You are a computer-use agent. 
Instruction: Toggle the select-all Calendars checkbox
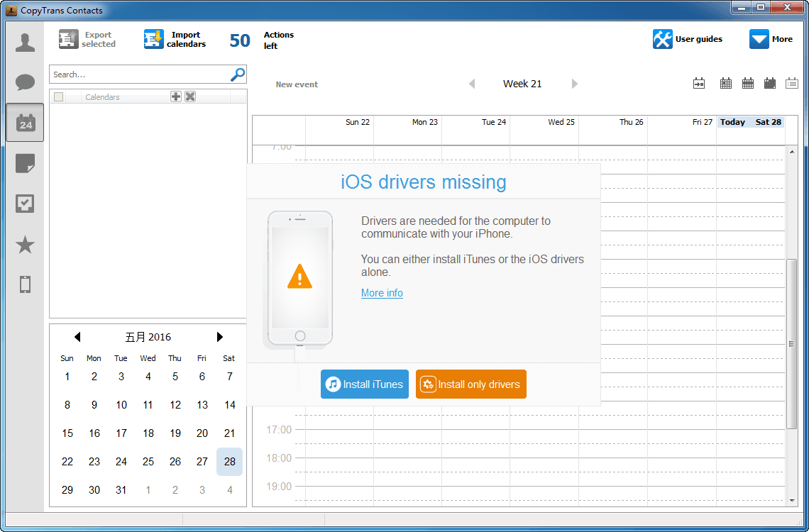tap(59, 97)
